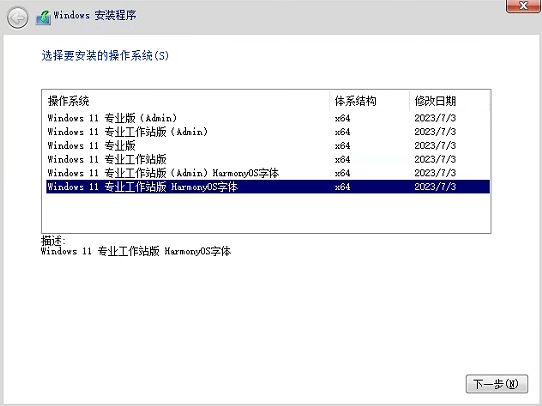Click the 体系结构 column header
Image resolution: width=542 pixels, height=406 pixels.
[369, 101]
